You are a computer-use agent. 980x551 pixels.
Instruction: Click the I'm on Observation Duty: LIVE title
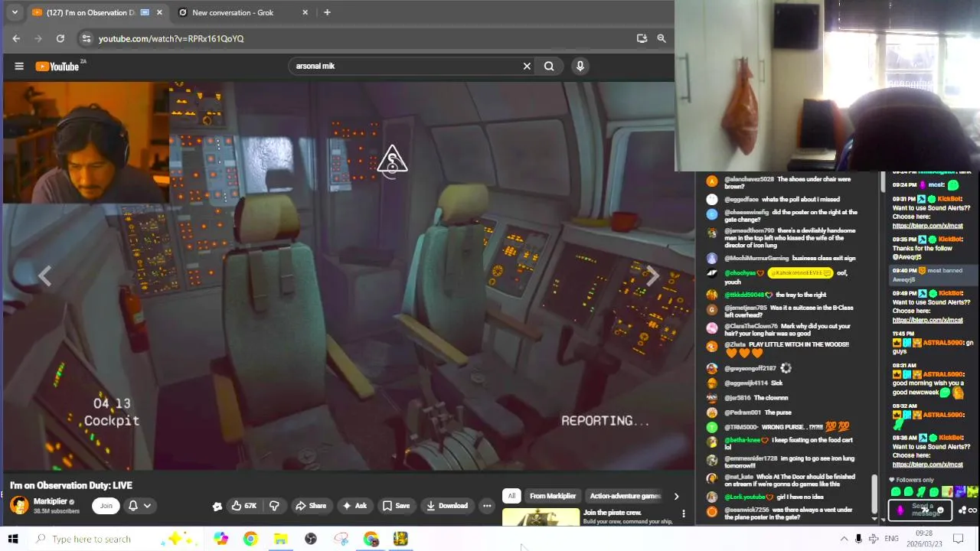coord(71,485)
